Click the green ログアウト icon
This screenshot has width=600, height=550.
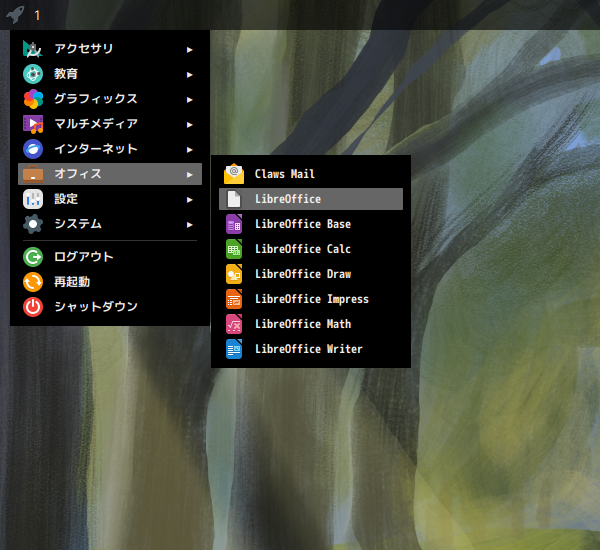coord(33,257)
